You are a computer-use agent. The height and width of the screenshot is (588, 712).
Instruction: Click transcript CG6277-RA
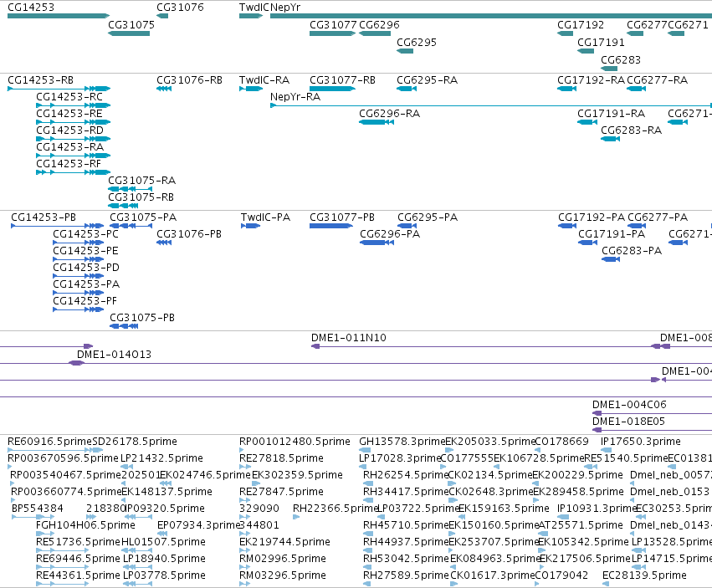(x=636, y=89)
